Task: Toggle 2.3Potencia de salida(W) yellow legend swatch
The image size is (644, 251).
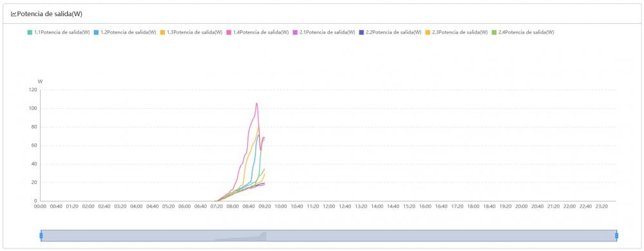Action: pyautogui.click(x=428, y=32)
